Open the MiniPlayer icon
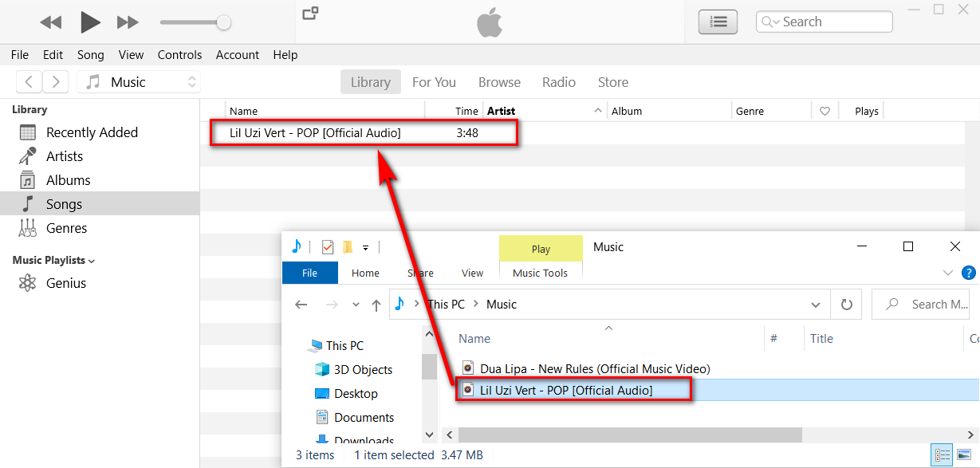Image resolution: width=980 pixels, height=468 pixels. pos(310,13)
